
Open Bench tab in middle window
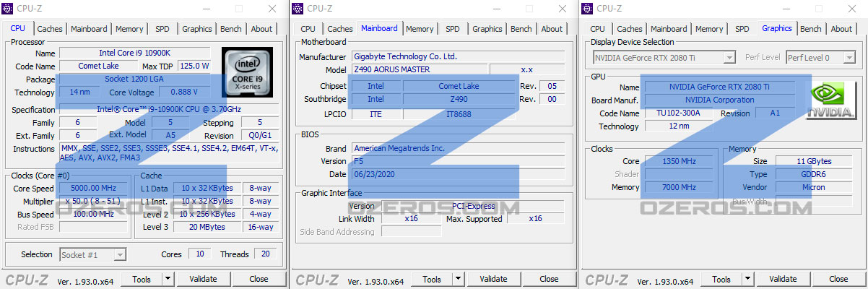(521, 29)
